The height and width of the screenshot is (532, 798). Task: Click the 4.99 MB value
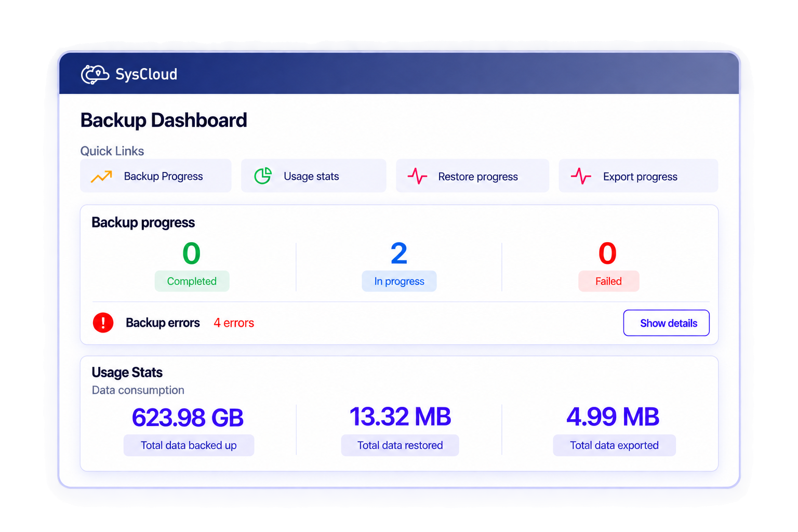[613, 417]
